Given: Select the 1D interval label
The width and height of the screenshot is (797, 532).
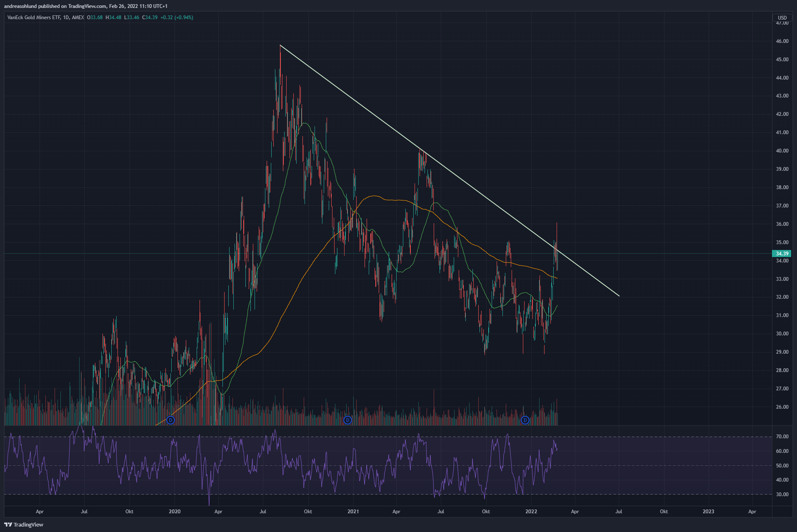Looking at the screenshot, I should pyautogui.click(x=66, y=17).
